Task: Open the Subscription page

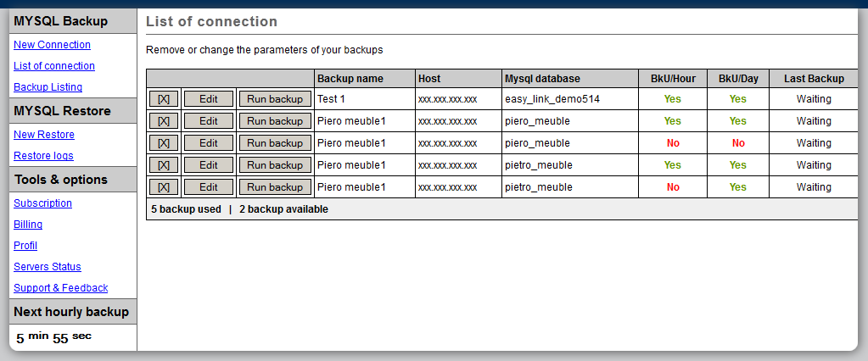Action: (x=42, y=203)
